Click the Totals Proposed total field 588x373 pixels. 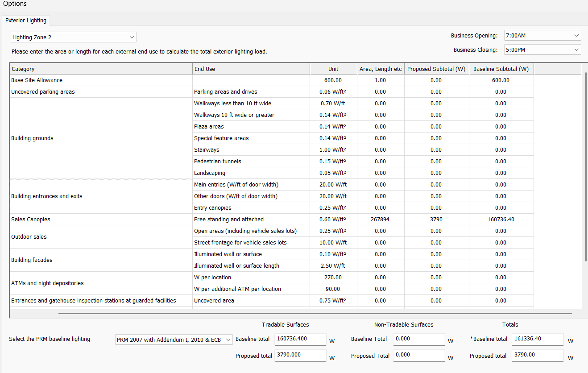click(x=537, y=355)
